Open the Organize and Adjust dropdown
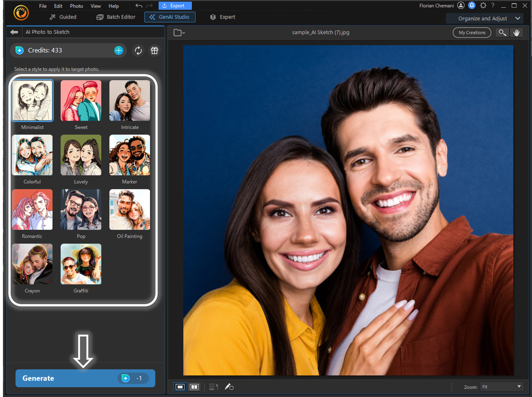The width and height of the screenshot is (532, 397). point(484,18)
